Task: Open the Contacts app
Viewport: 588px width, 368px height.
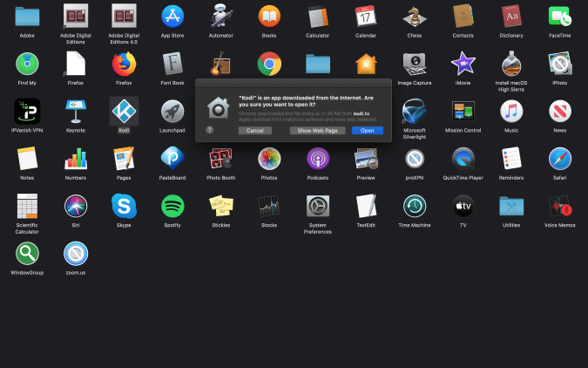Action: pyautogui.click(x=463, y=17)
